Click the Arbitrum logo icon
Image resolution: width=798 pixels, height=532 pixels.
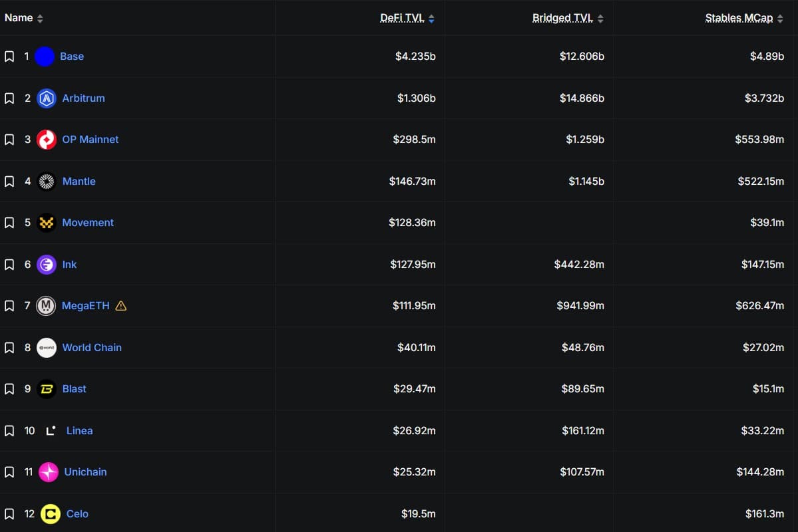pos(47,98)
